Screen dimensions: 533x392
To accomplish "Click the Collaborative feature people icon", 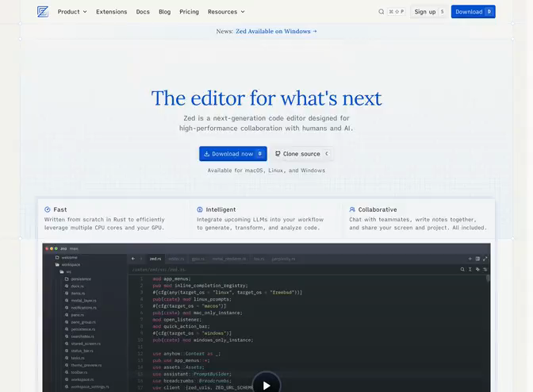I will coord(352,209).
